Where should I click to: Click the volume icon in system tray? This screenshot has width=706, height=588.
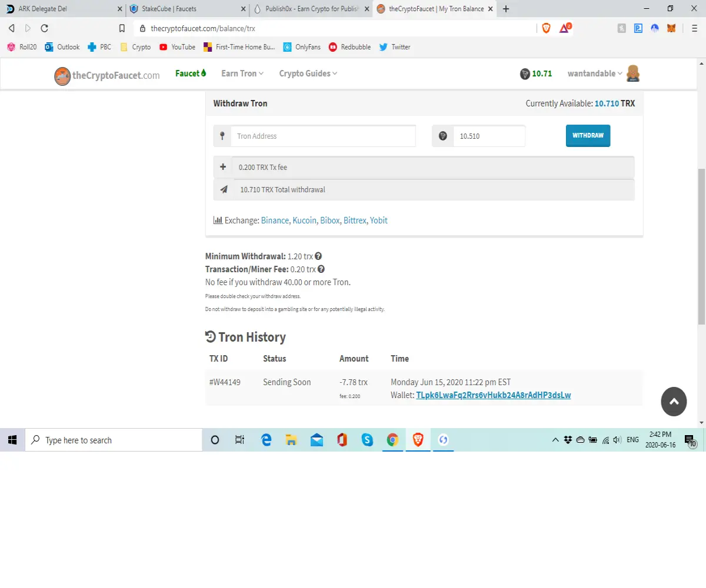pyautogui.click(x=617, y=440)
